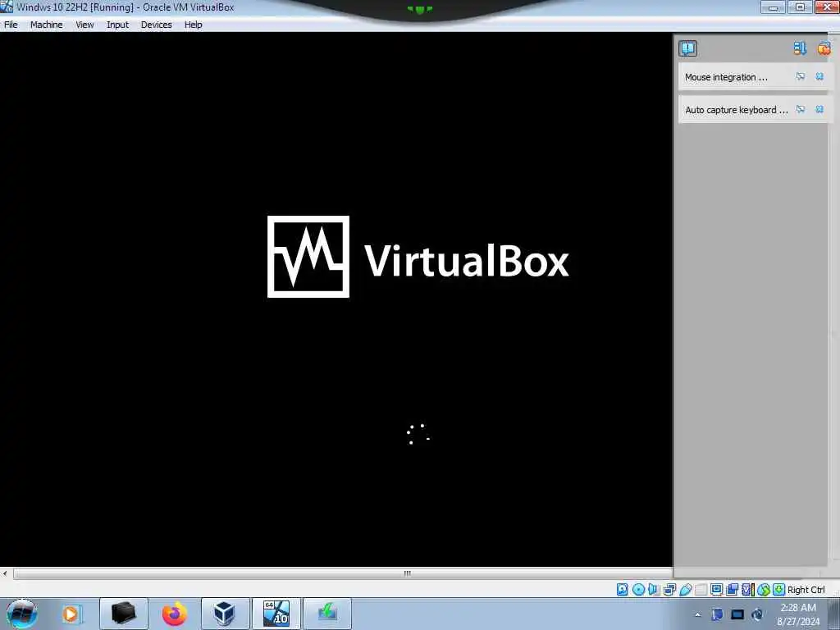This screenshot has height=630, width=840.
Task: Click the notification sort order icon
Action: point(800,48)
